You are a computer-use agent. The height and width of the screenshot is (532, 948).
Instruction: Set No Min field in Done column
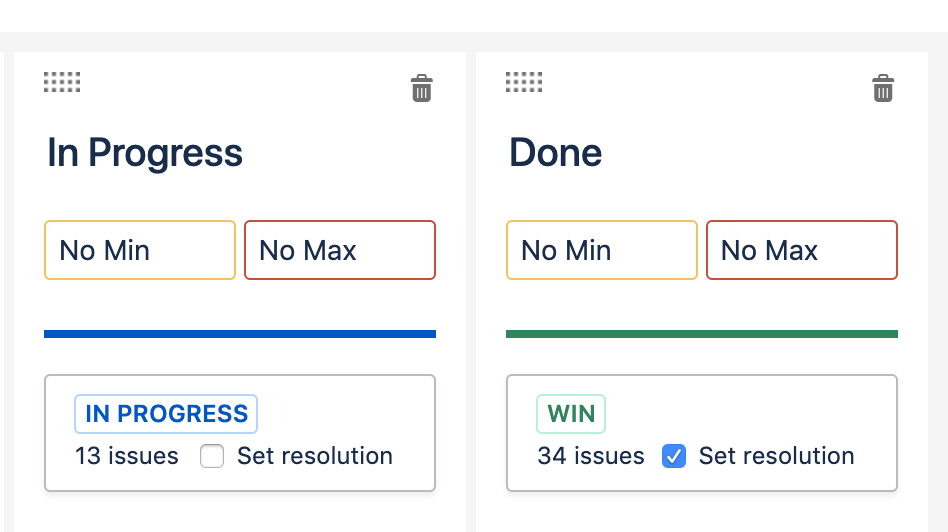pyautogui.click(x=602, y=250)
